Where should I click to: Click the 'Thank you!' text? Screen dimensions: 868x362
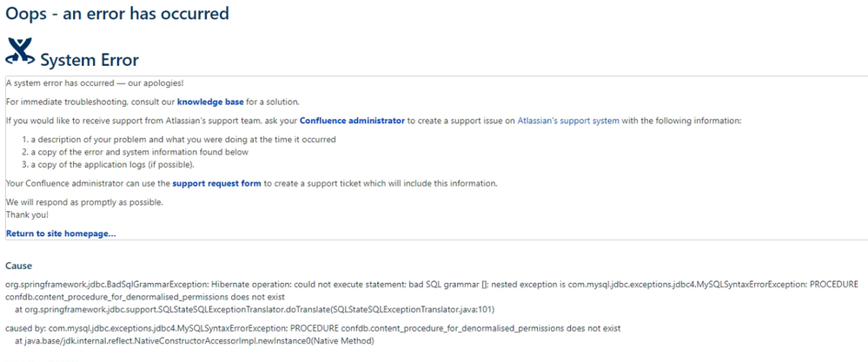coord(27,214)
